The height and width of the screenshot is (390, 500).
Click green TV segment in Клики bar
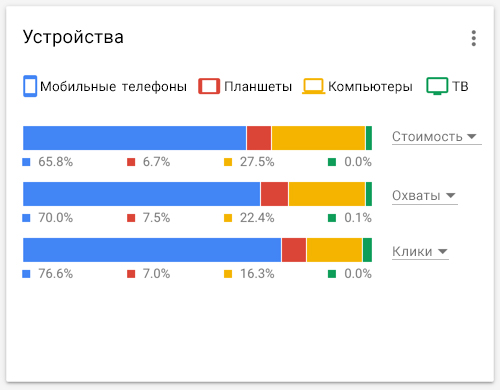click(x=367, y=250)
